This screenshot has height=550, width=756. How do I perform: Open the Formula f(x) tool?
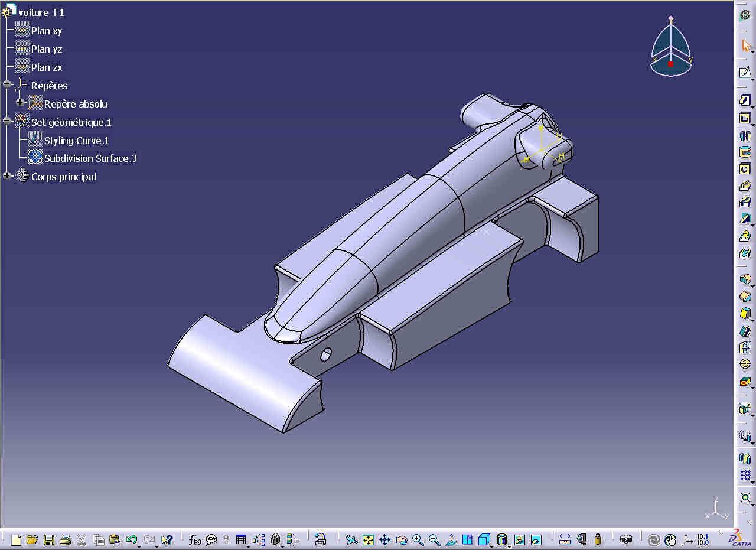point(195,539)
